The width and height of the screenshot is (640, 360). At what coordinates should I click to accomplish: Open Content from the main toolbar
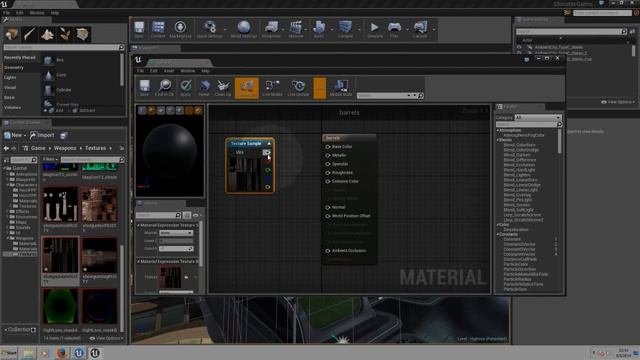coord(158,29)
